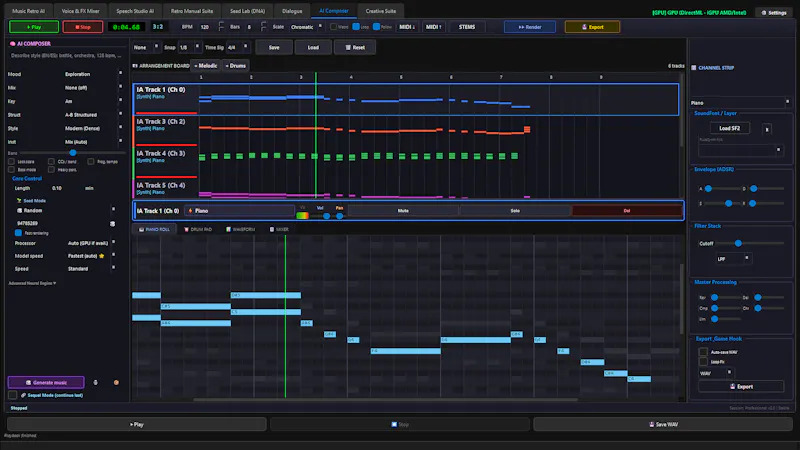Open the Snap dropdown set to 1/8
The height and width of the screenshot is (450, 800).
coord(190,47)
